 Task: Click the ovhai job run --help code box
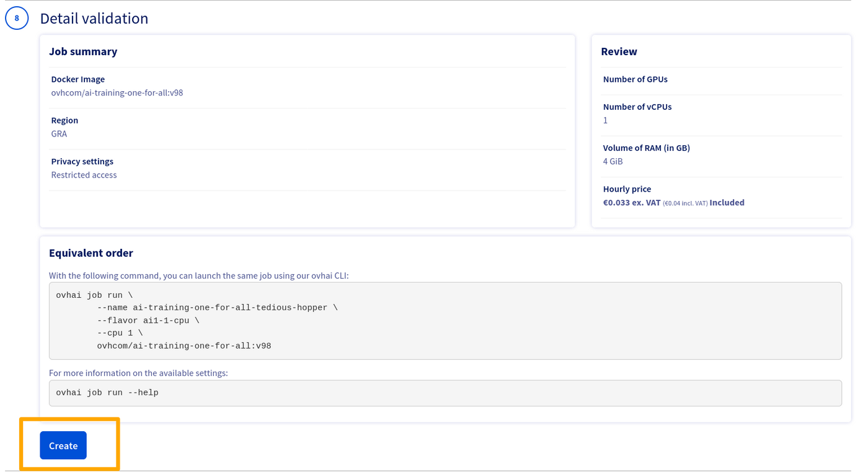point(445,393)
